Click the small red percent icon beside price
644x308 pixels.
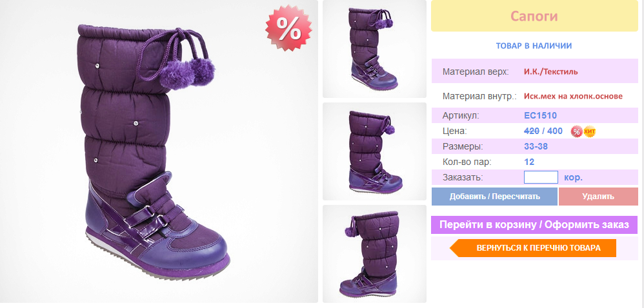[577, 131]
